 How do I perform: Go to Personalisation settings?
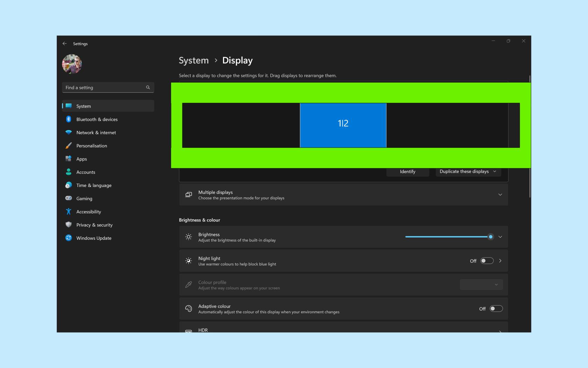point(108,145)
